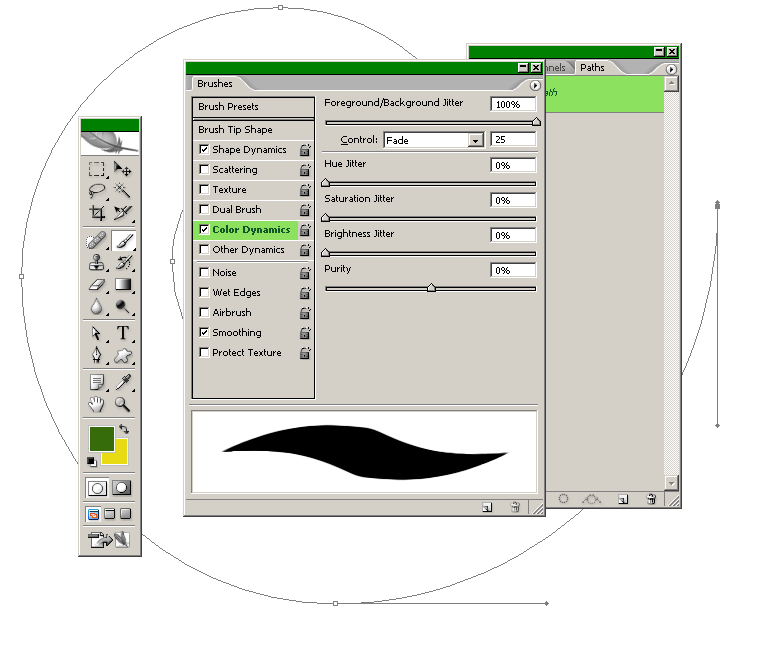Enable Other Dynamics checkbox

click(204, 249)
